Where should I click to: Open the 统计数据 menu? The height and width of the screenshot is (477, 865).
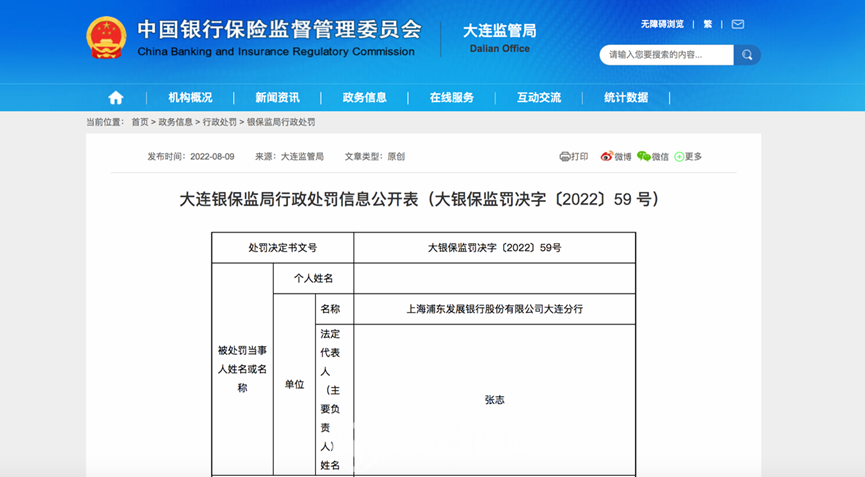point(626,98)
